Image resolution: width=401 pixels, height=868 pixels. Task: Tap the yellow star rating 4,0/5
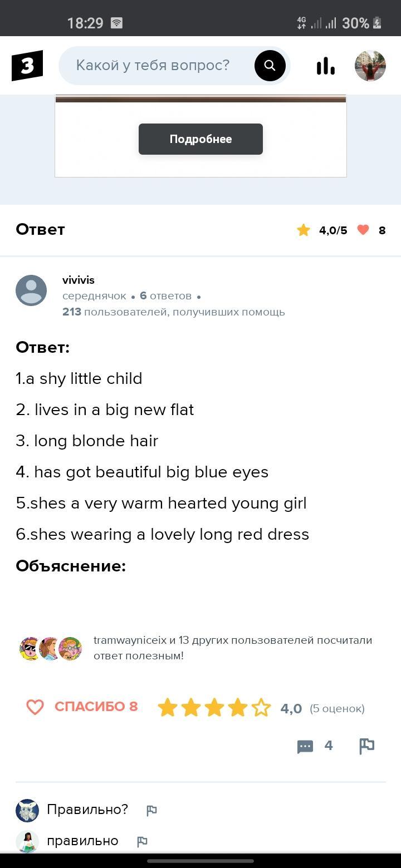coord(304,230)
